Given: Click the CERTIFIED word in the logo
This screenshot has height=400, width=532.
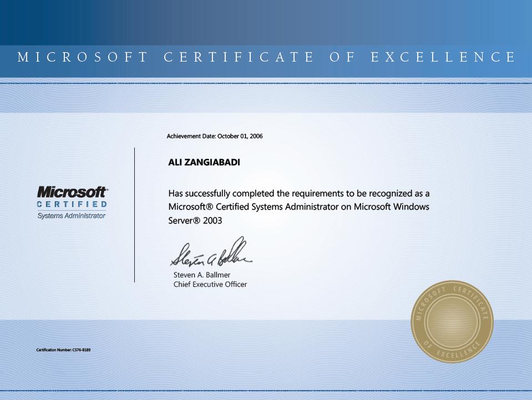Looking at the screenshot, I should [x=72, y=204].
